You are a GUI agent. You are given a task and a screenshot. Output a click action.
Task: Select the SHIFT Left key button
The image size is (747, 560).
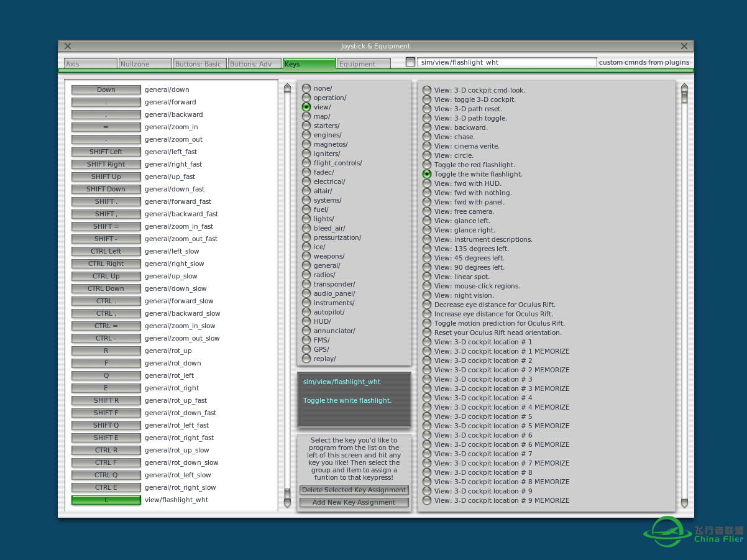pyautogui.click(x=106, y=152)
